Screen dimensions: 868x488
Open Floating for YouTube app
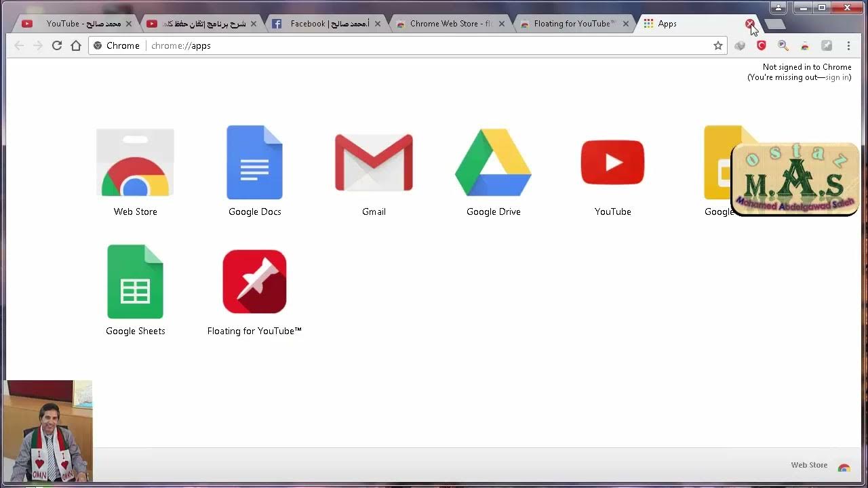[254, 281]
